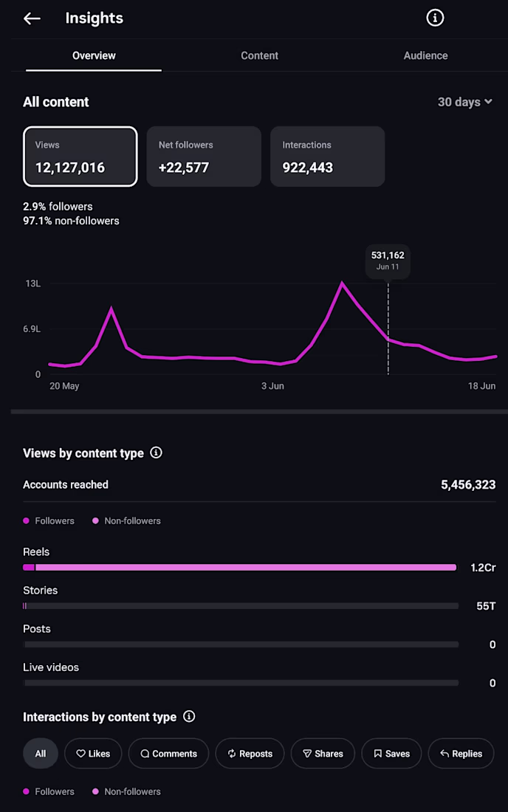The width and height of the screenshot is (508, 812).
Task: Filter interactions by Reposts
Action: (x=250, y=754)
